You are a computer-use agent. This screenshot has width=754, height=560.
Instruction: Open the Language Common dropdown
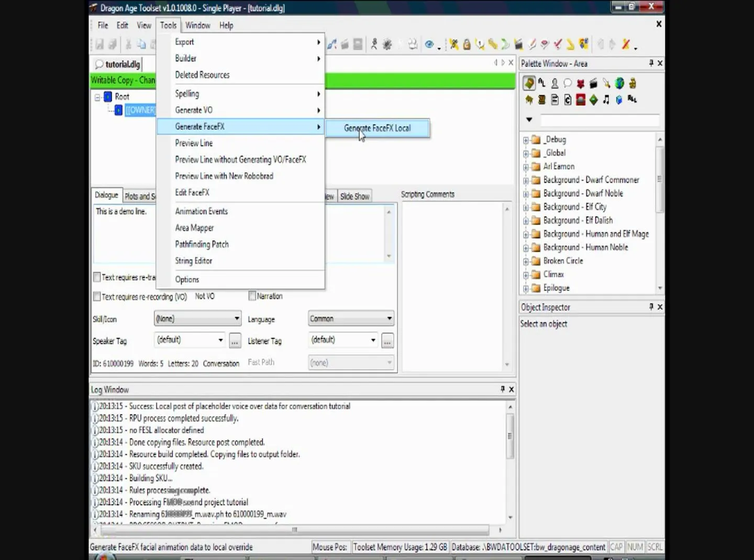(351, 318)
